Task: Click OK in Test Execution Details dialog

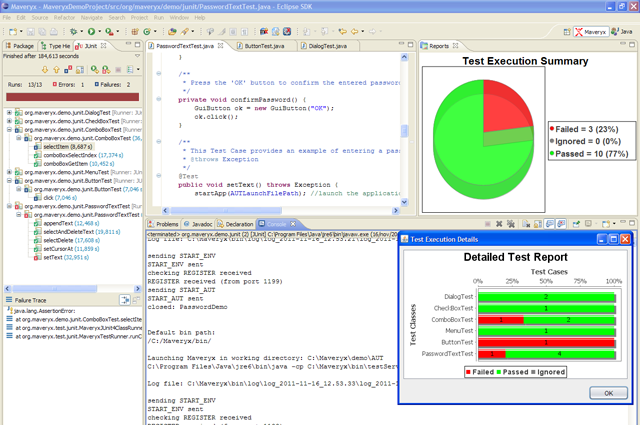Action: [608, 393]
